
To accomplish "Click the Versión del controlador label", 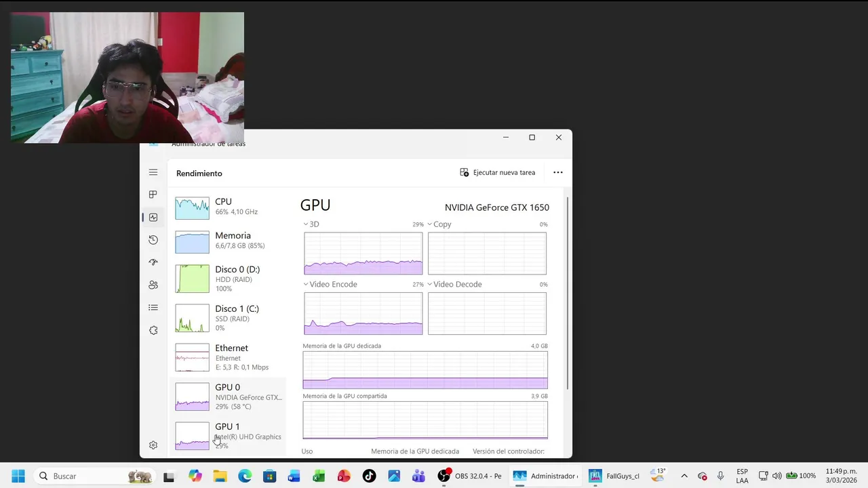I will [509, 451].
